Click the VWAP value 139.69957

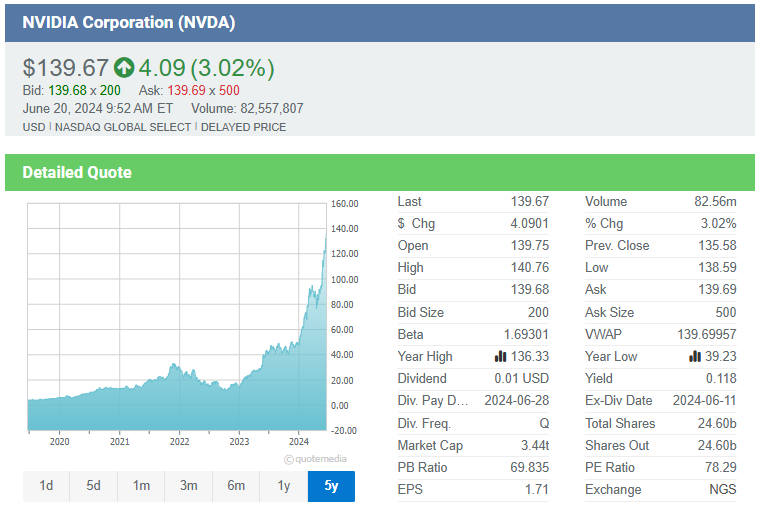tap(707, 334)
